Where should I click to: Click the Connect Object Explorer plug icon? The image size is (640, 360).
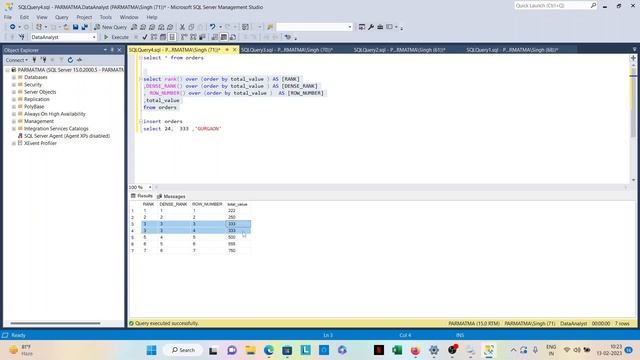coord(34,60)
